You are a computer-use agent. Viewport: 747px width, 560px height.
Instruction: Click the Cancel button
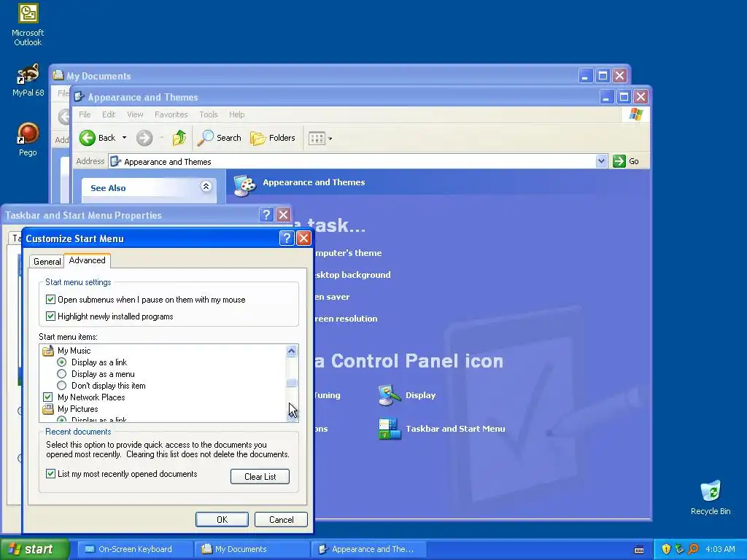tap(281, 519)
